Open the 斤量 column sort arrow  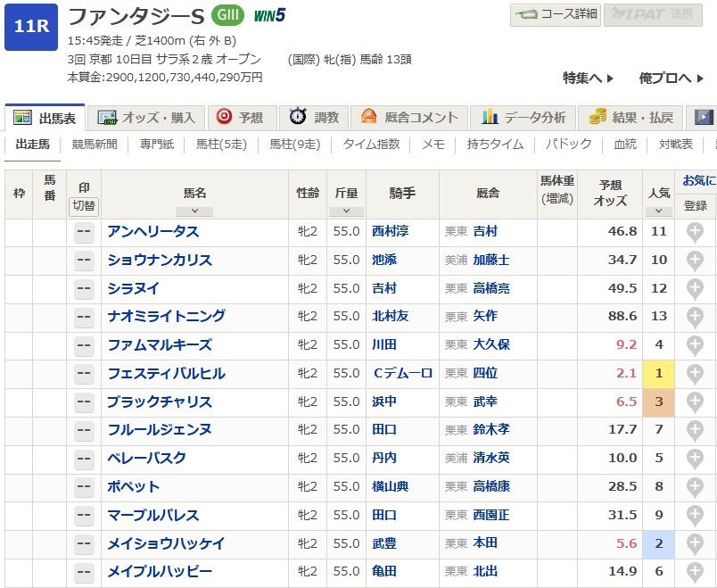pyautogui.click(x=346, y=211)
